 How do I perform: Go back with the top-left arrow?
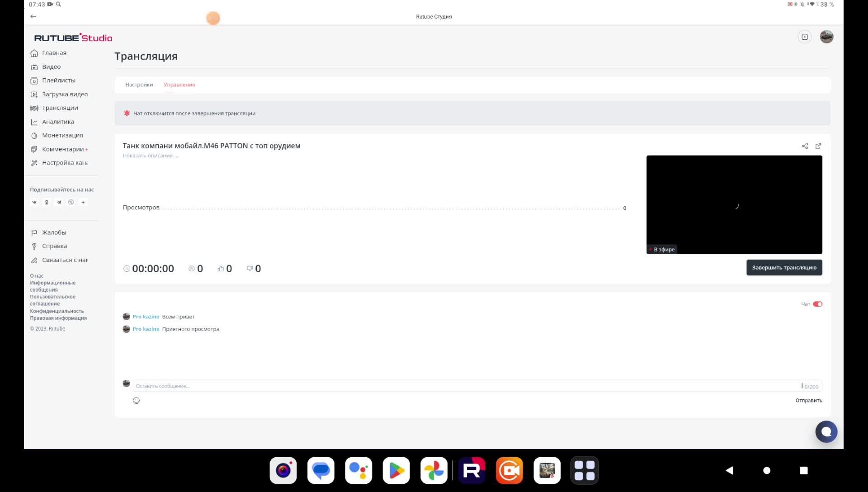[33, 16]
